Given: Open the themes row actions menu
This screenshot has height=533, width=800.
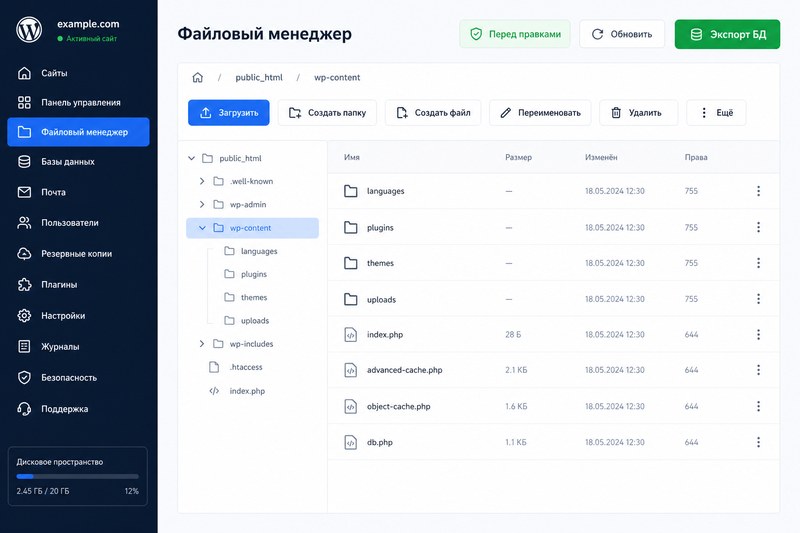Looking at the screenshot, I should (x=758, y=263).
